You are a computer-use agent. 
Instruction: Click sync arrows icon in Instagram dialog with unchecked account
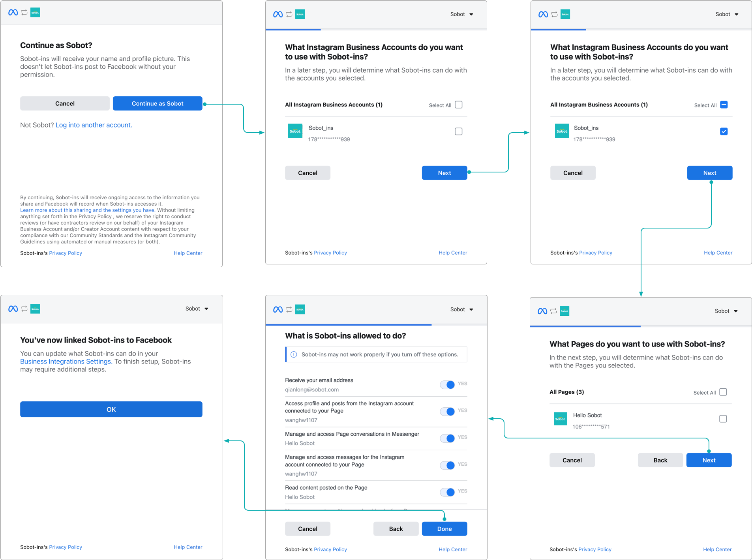point(289,14)
